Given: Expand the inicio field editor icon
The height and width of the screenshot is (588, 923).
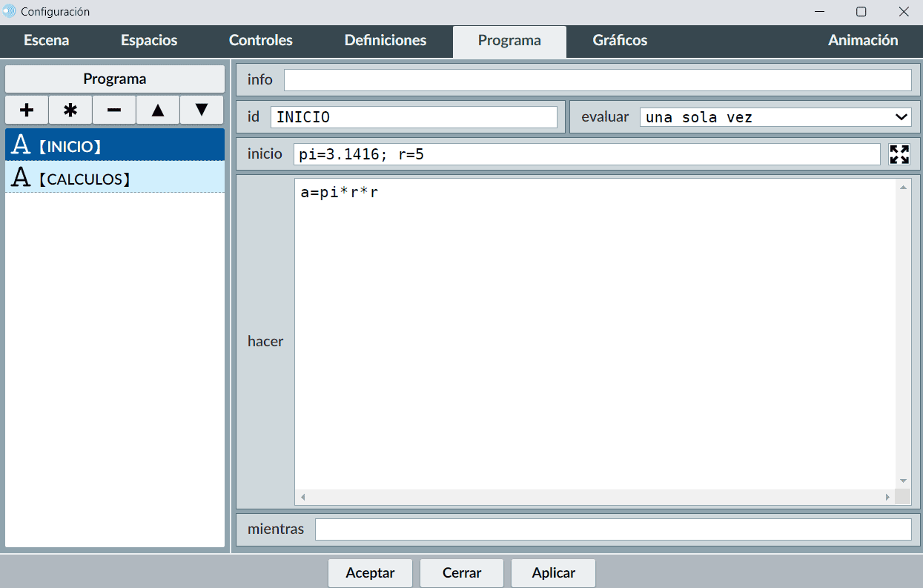Looking at the screenshot, I should [x=899, y=154].
